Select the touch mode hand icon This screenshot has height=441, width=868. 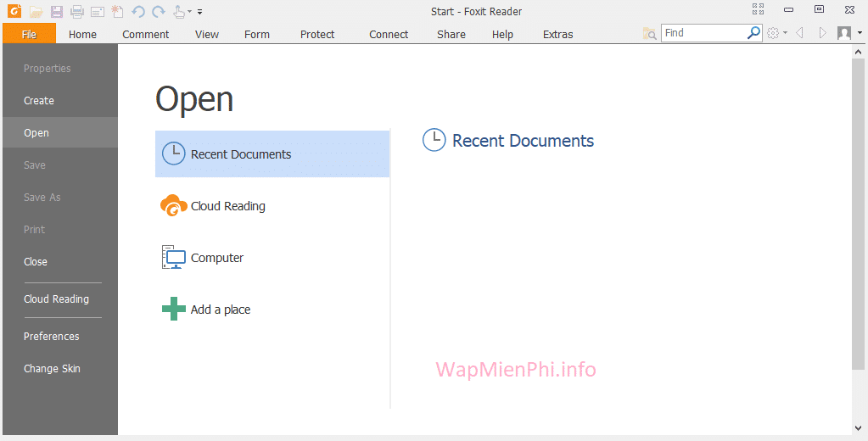(179, 11)
